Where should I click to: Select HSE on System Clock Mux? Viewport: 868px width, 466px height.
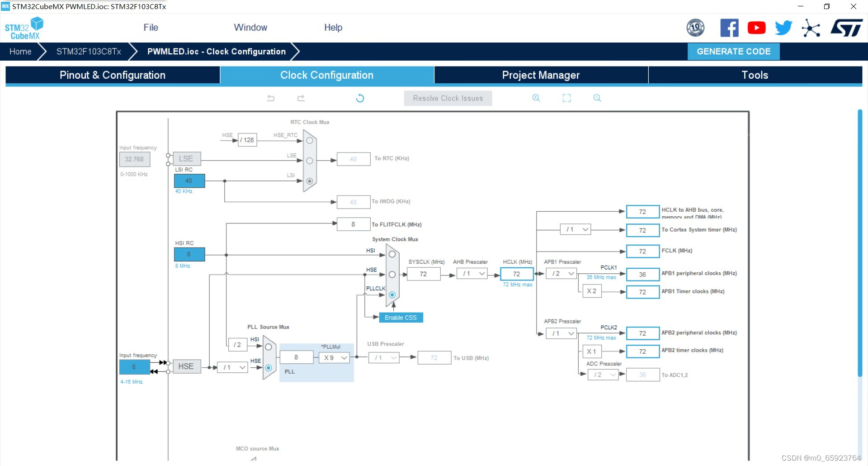click(x=392, y=275)
